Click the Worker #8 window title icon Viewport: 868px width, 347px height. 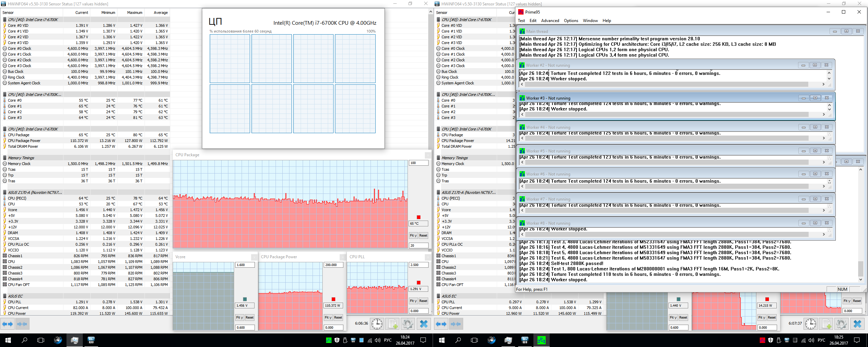pos(522,223)
